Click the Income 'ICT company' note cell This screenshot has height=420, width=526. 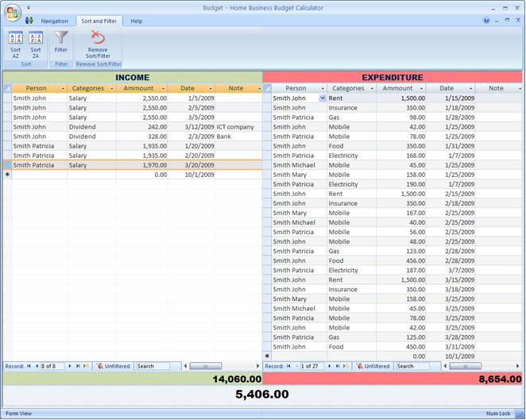tap(238, 127)
